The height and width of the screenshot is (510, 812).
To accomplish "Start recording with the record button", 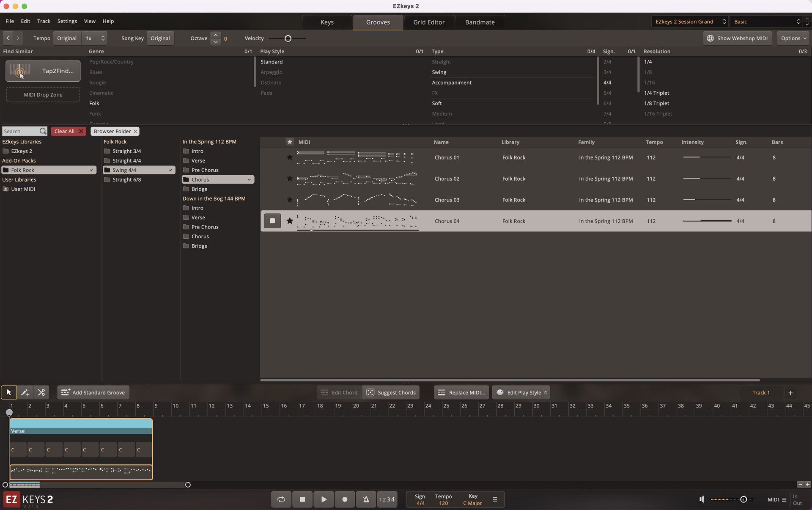I will point(345,499).
